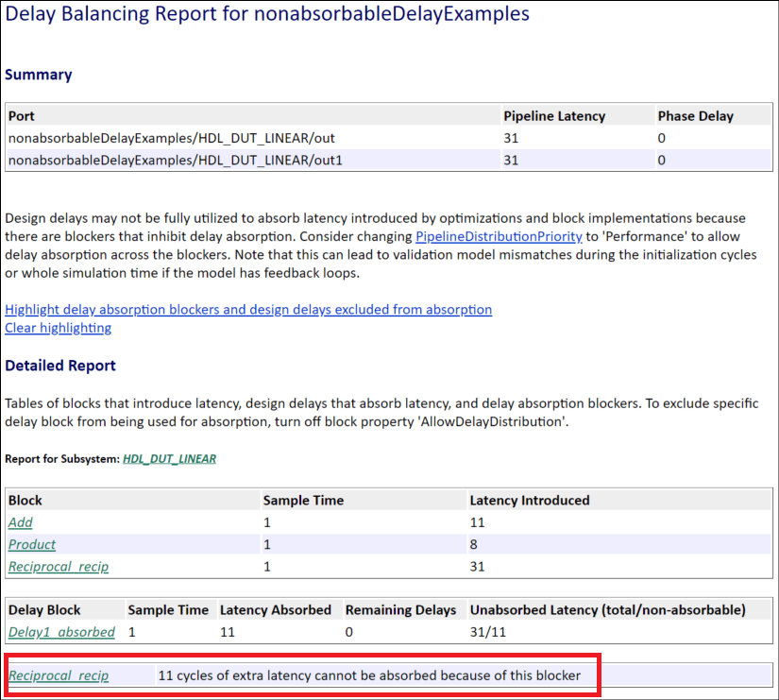This screenshot has height=700, width=779.
Task: Open Reciprocal_recip link with latency 31
Action: pyautogui.click(x=59, y=566)
